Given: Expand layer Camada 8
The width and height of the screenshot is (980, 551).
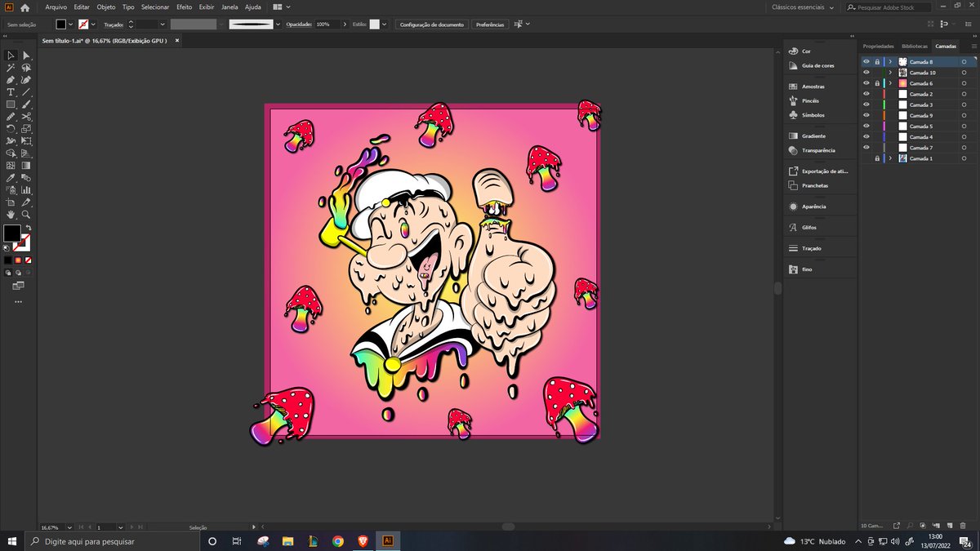Looking at the screenshot, I should (890, 61).
